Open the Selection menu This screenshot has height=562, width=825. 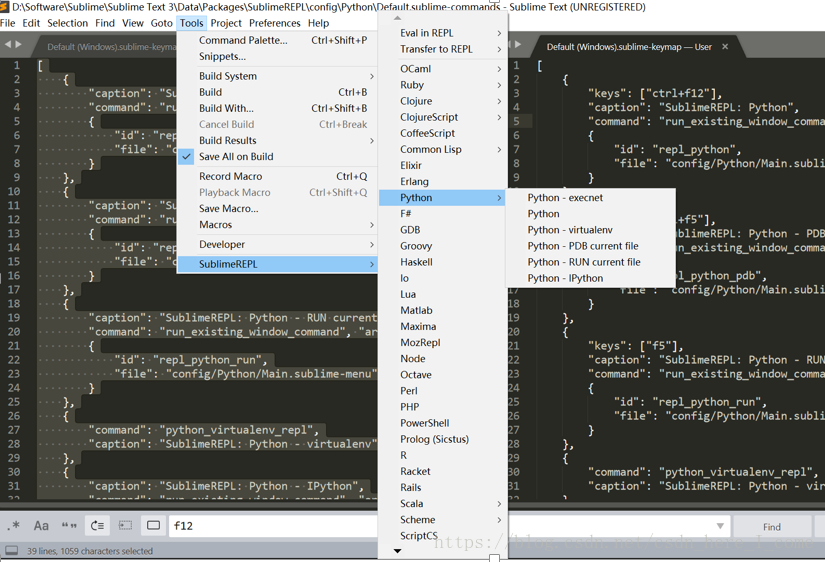tap(67, 23)
